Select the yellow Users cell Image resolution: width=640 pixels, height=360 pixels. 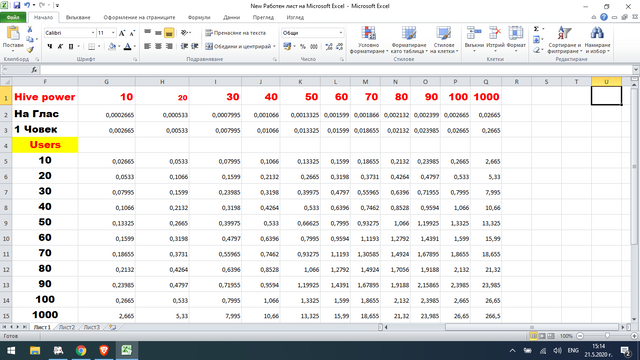click(45, 145)
